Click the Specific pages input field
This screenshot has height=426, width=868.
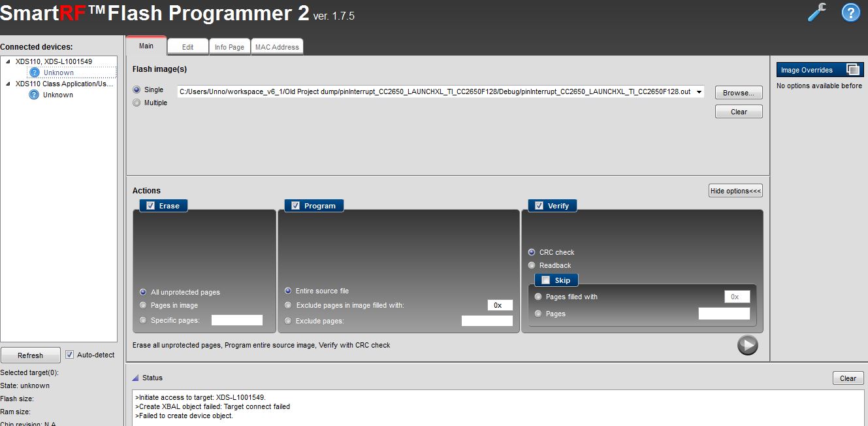coord(237,320)
